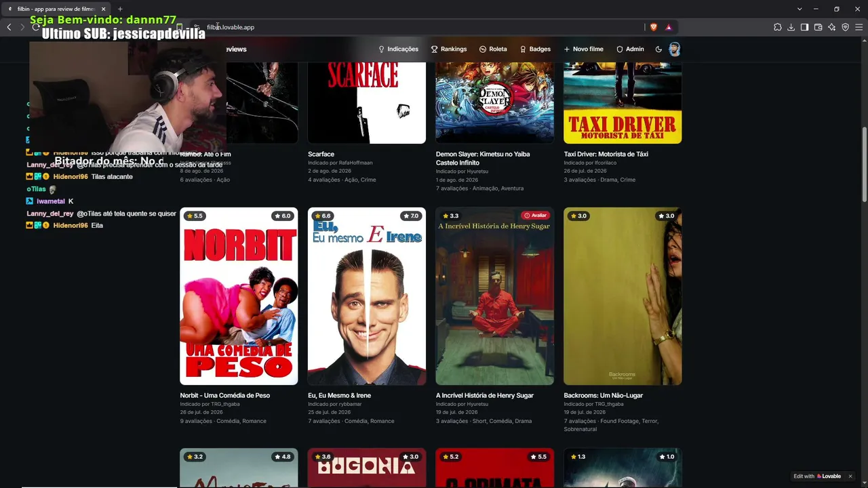Click "2 de ago. de 2026" date

click(x=330, y=171)
